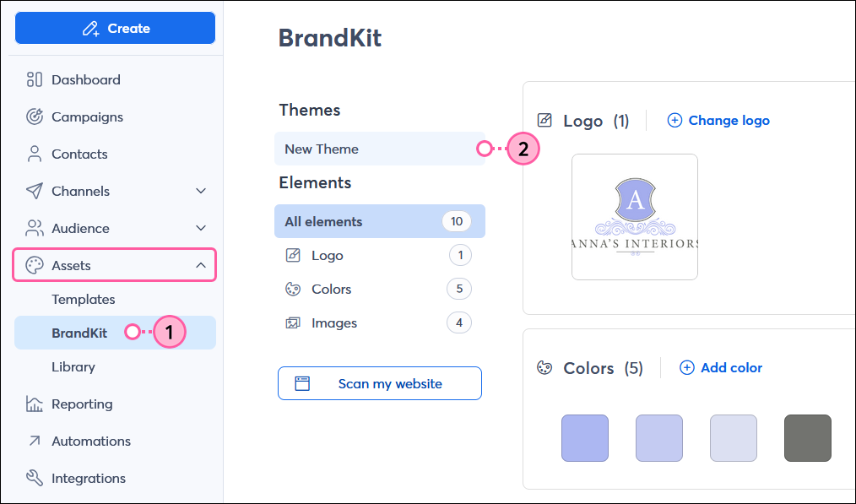The height and width of the screenshot is (504, 856).
Task: Go to the Library page
Action: (x=73, y=366)
